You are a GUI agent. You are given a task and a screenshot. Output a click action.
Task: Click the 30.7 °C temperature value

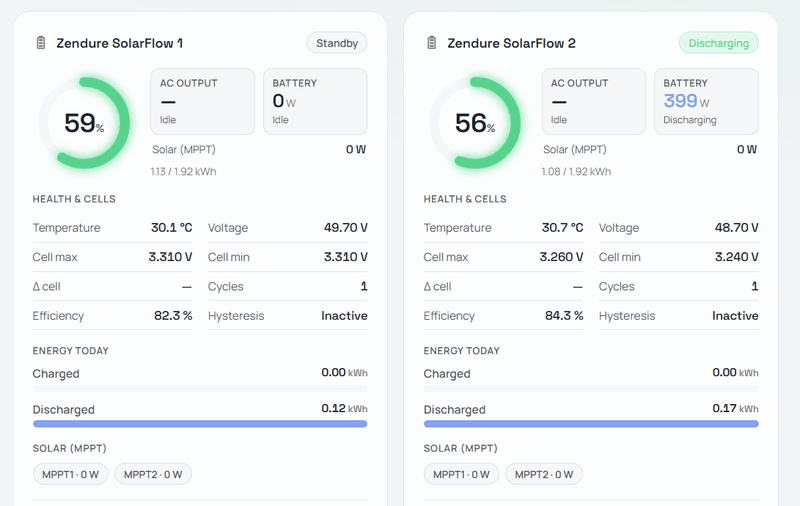pyautogui.click(x=562, y=227)
